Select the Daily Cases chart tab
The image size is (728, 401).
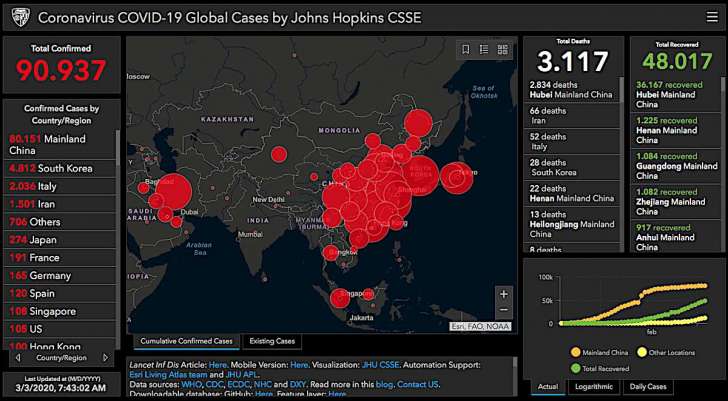pos(648,387)
